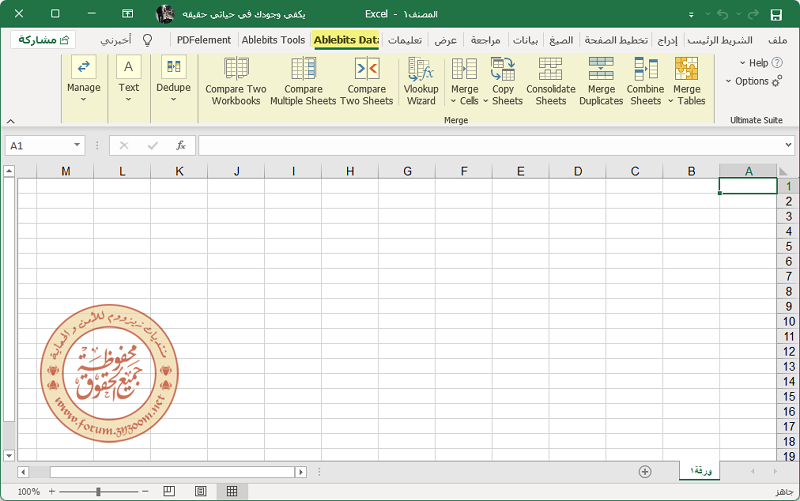
Task: Click the horizontal scrollbar right arrow
Action: [x=301, y=472]
